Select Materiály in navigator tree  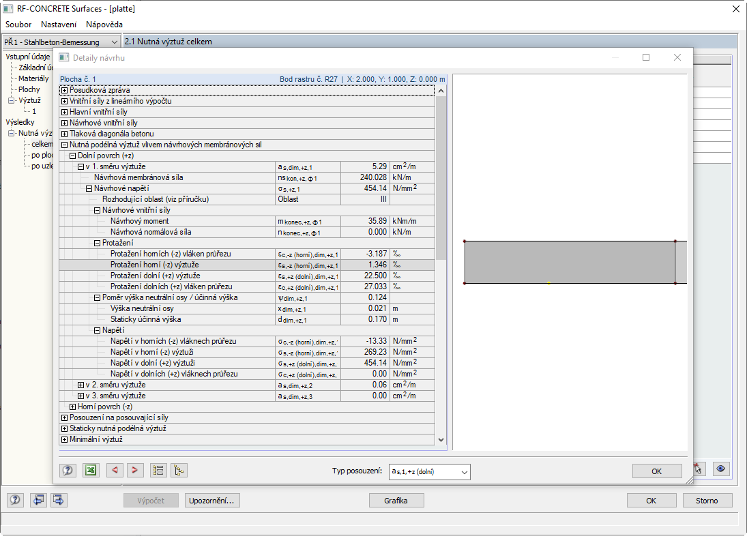click(33, 78)
